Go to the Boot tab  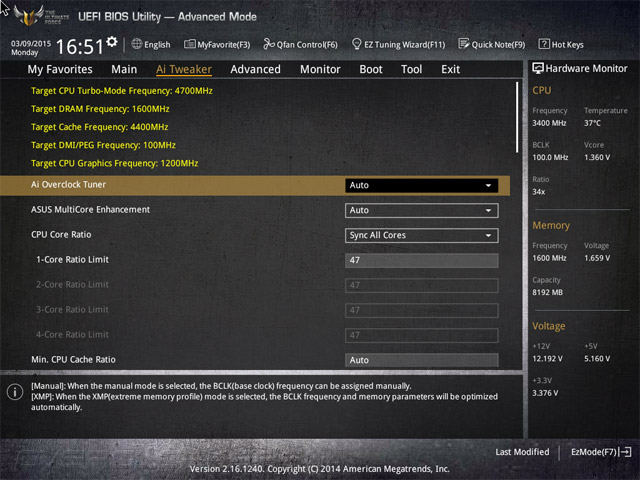371,69
